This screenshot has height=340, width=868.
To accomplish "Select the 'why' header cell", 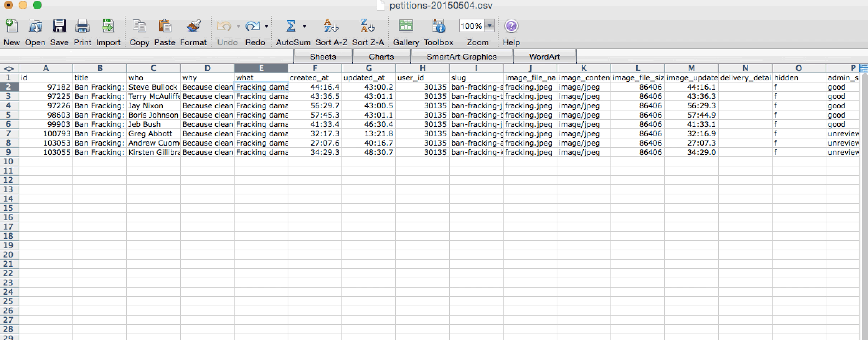I will tap(207, 78).
